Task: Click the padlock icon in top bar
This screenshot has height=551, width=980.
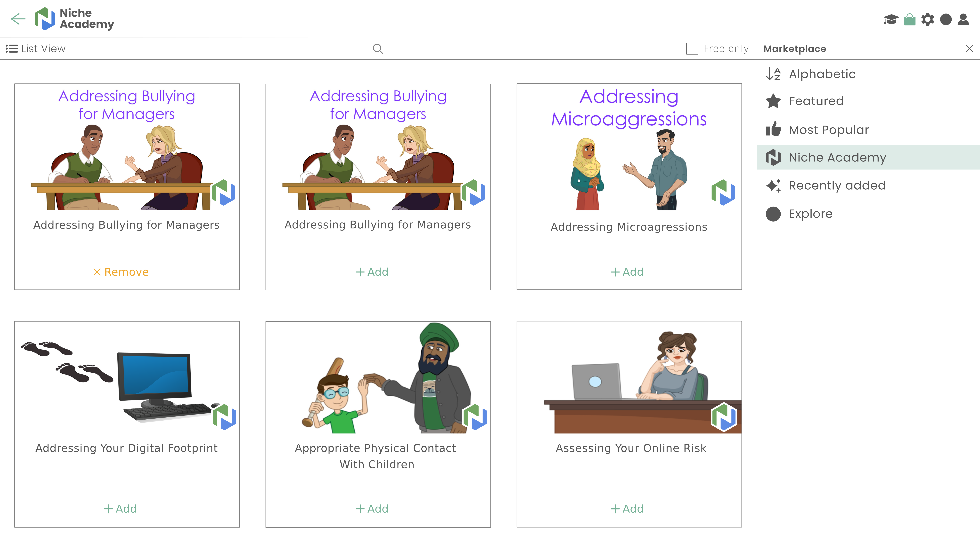Action: point(909,19)
